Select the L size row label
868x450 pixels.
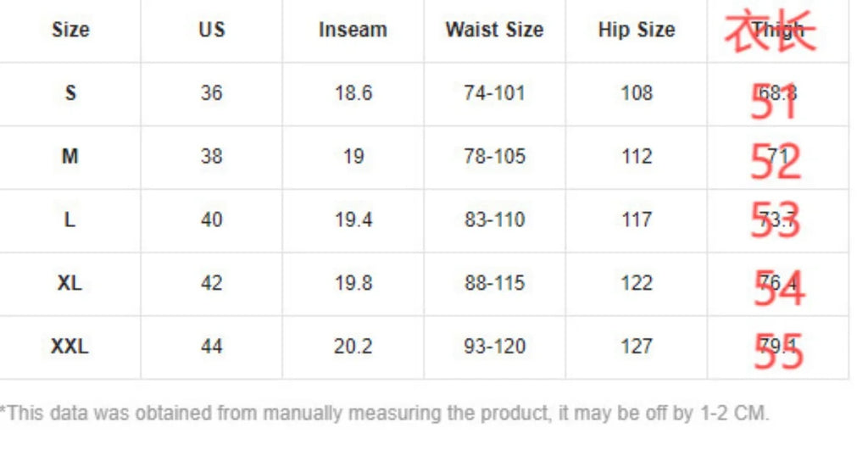[70, 219]
